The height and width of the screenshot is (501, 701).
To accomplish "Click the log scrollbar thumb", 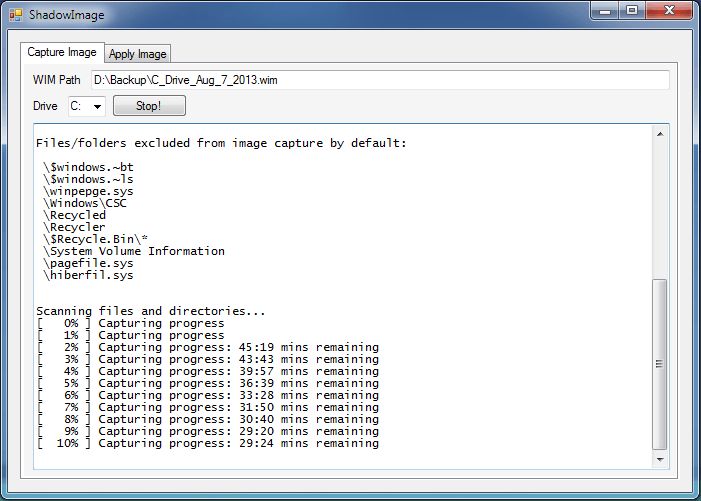I will pyautogui.click(x=659, y=364).
